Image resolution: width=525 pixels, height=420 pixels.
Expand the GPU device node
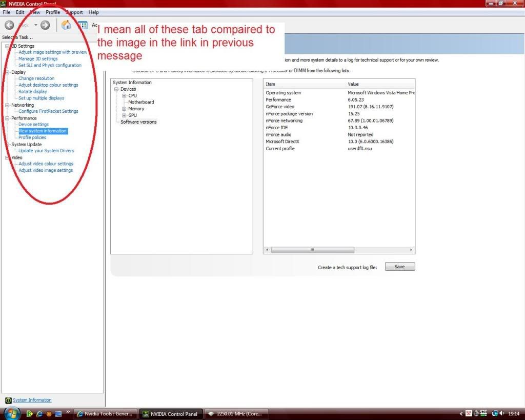coord(124,115)
